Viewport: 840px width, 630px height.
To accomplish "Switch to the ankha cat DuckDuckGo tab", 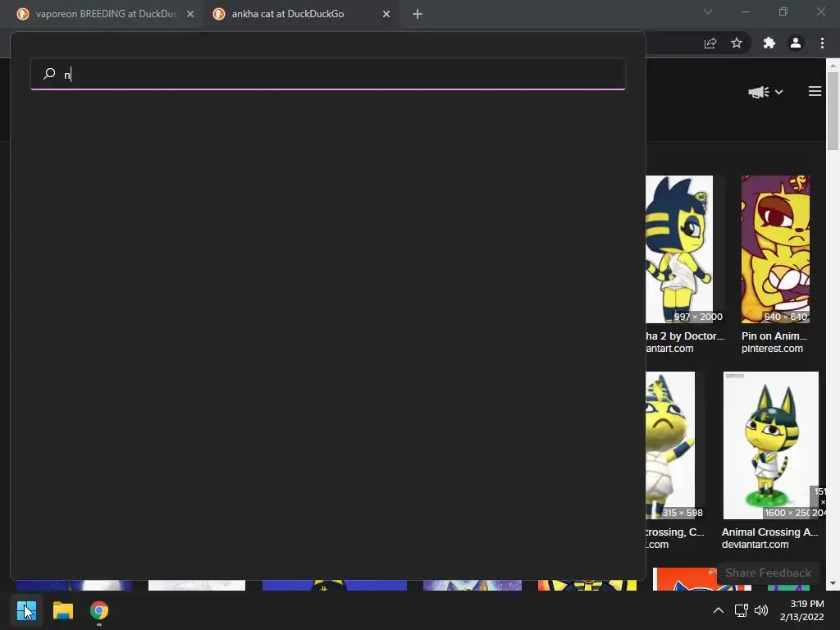I will pos(288,14).
